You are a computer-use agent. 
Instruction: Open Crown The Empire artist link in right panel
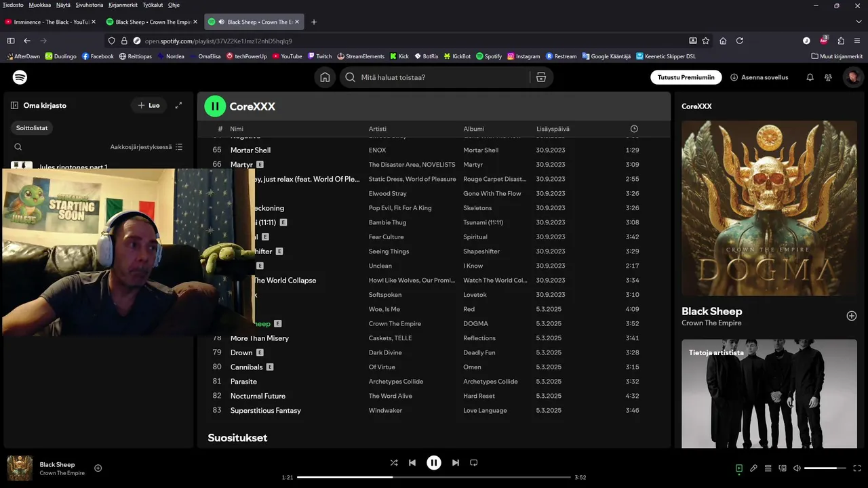pos(711,323)
